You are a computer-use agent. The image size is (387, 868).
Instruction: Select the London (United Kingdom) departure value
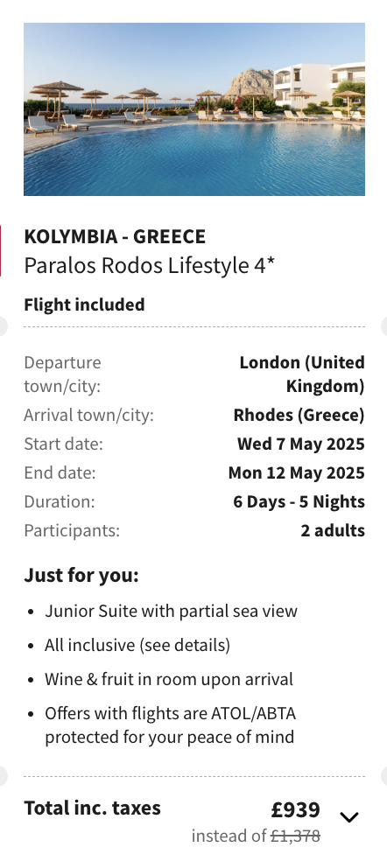(302, 374)
